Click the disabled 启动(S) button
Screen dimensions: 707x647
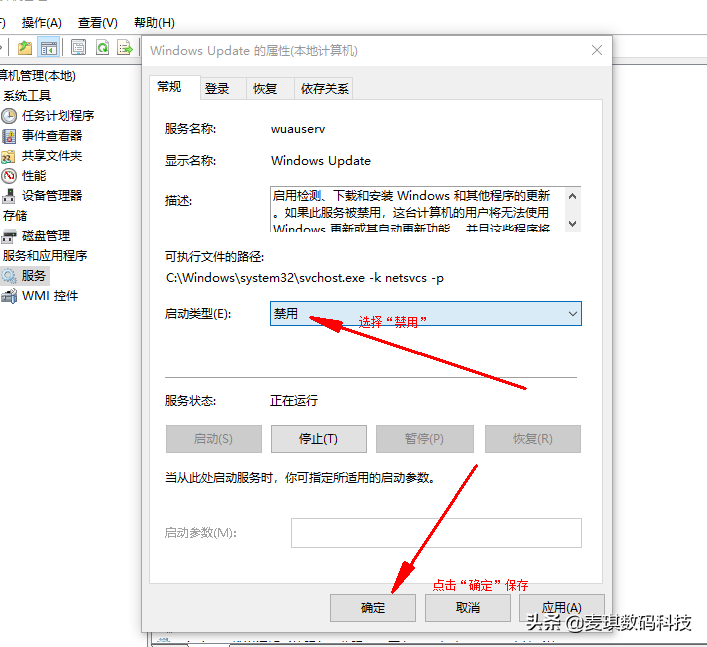click(214, 439)
